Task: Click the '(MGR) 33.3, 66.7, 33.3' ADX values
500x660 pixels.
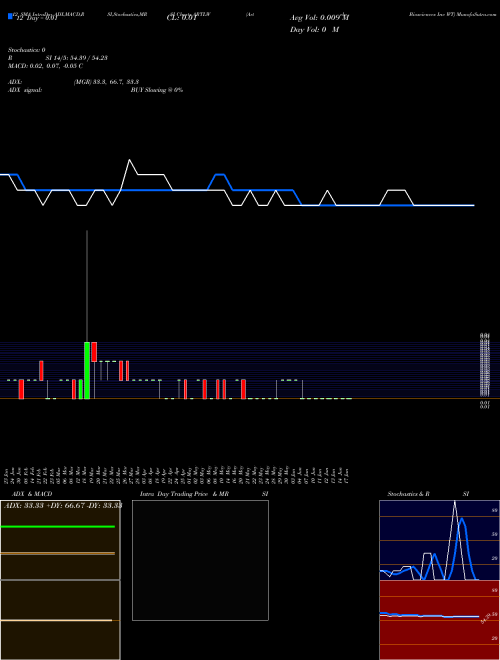Action: pyautogui.click(x=106, y=82)
